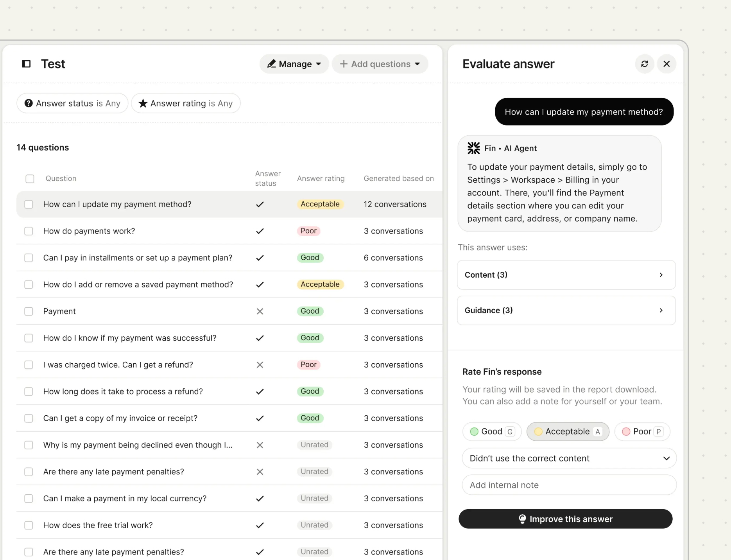
Task: Select the Acceptable rating pill
Action: tap(567, 431)
